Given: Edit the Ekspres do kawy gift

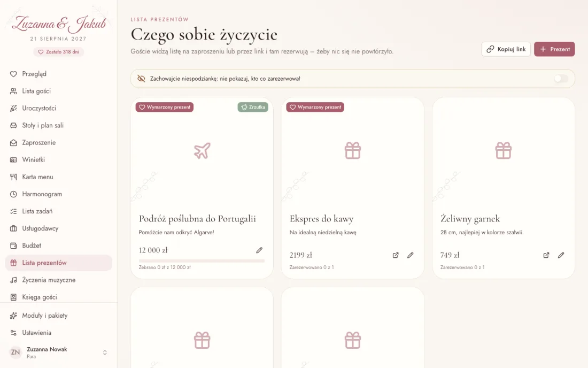Looking at the screenshot, I should [x=410, y=255].
